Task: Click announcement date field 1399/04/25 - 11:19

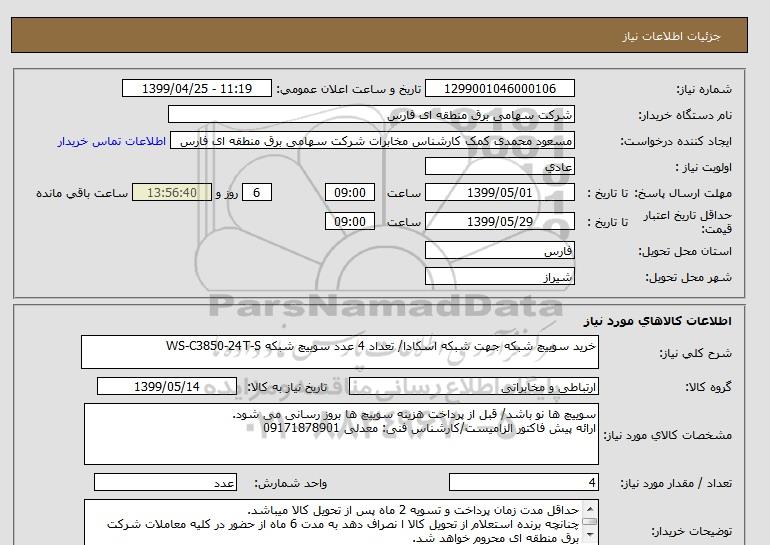Action: tap(196, 89)
